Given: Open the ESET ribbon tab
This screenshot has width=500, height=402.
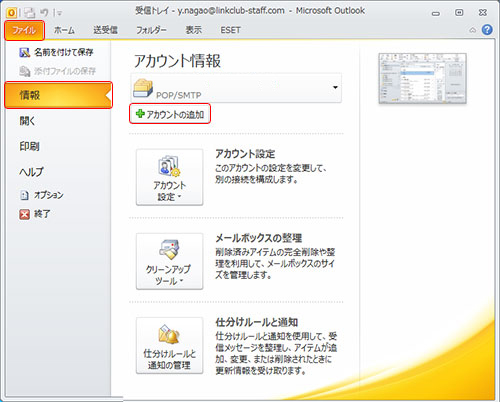Looking at the screenshot, I should point(230,30).
